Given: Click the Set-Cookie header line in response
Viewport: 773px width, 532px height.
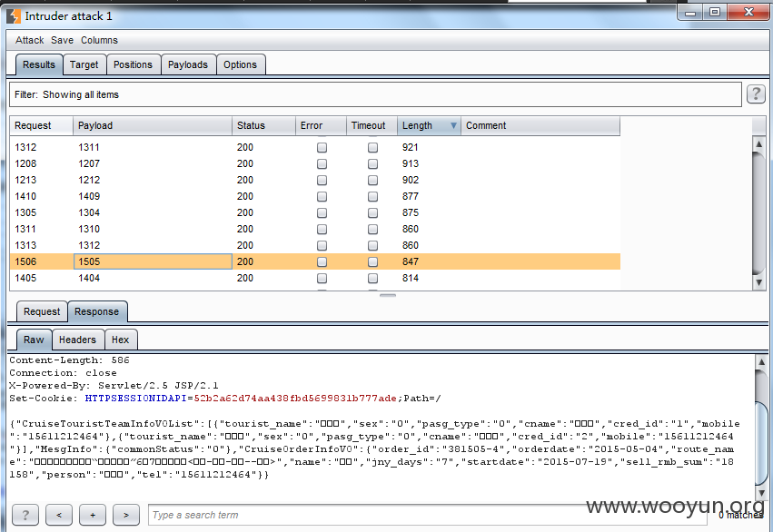Looking at the screenshot, I should [225, 398].
